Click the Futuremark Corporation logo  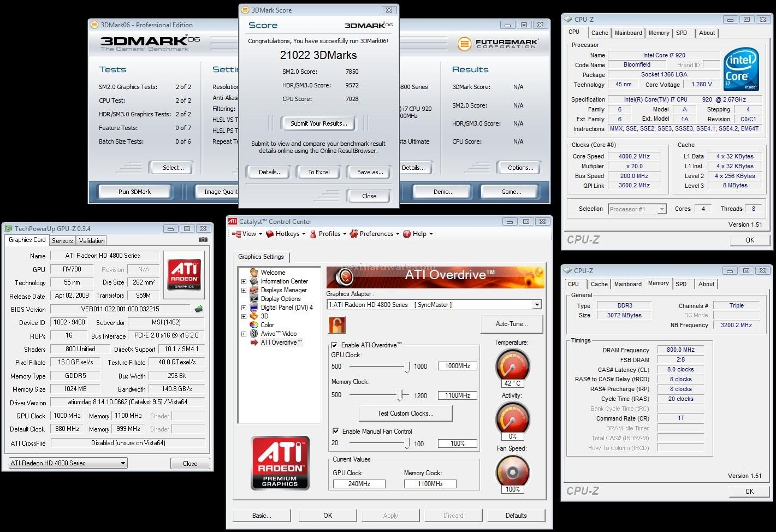tap(497, 44)
